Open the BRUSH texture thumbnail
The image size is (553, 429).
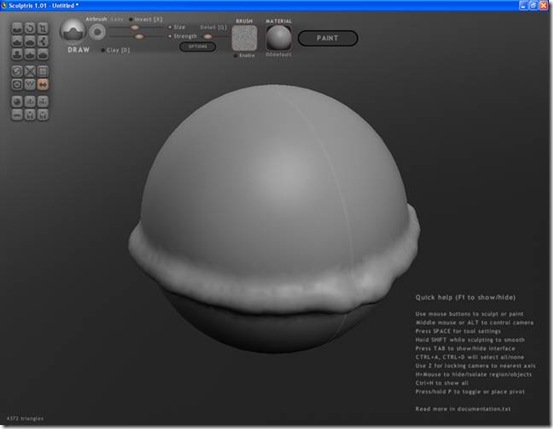pos(244,38)
